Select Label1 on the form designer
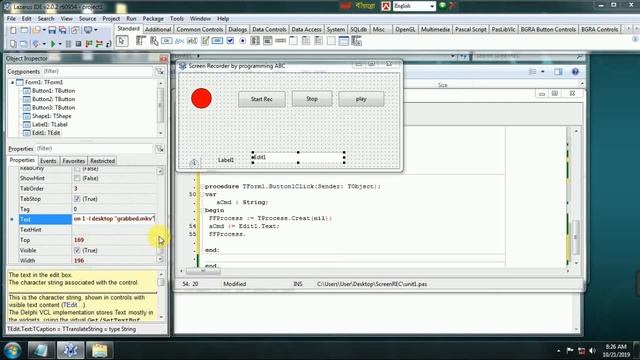The width and height of the screenshot is (640, 360). [226, 160]
